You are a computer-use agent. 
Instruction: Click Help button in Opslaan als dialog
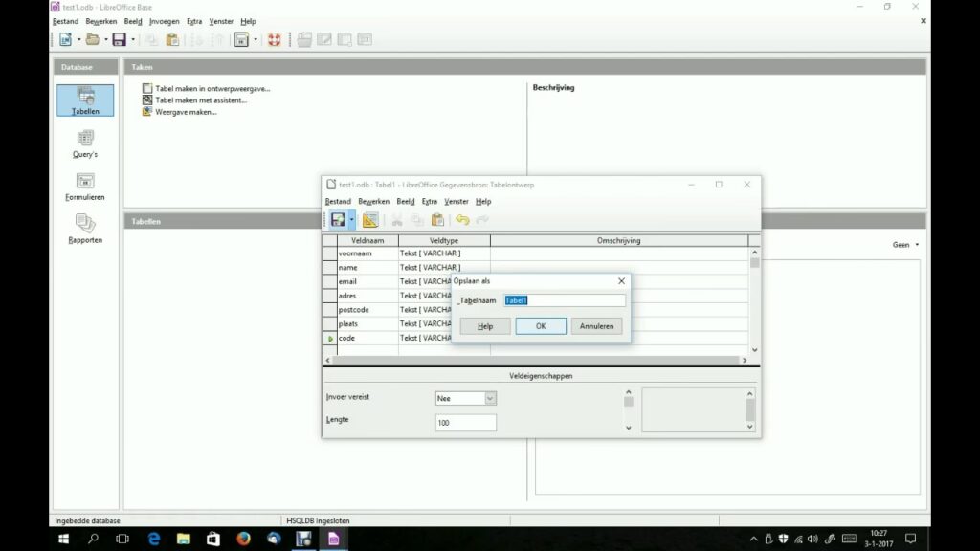485,326
